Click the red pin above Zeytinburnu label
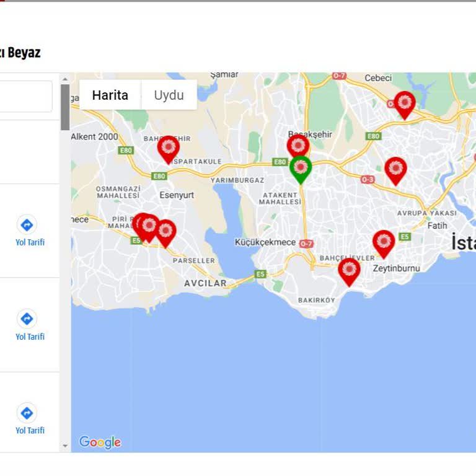 tap(384, 242)
